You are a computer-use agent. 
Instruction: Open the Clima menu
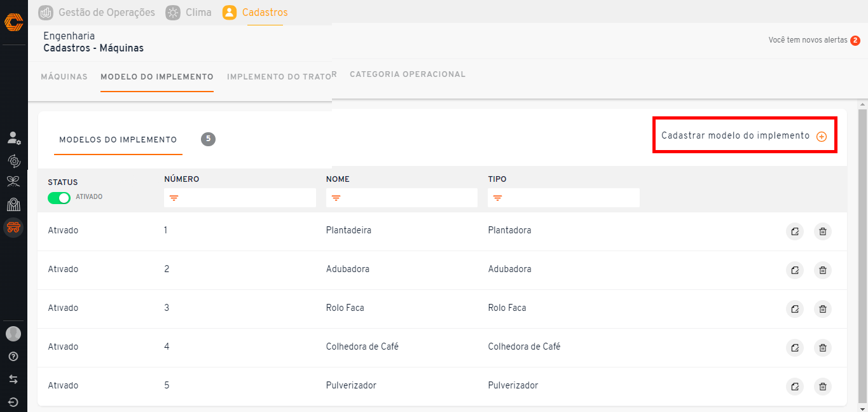(198, 12)
